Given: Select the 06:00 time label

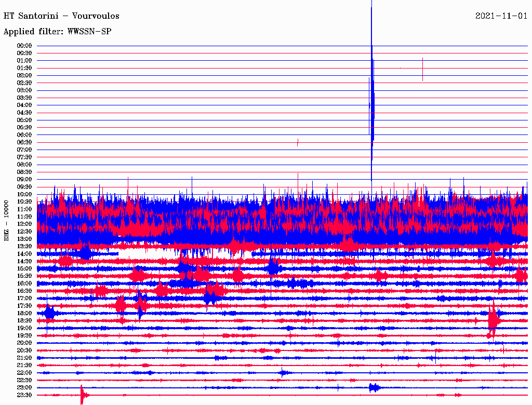Looking at the screenshot, I should pos(24,135).
